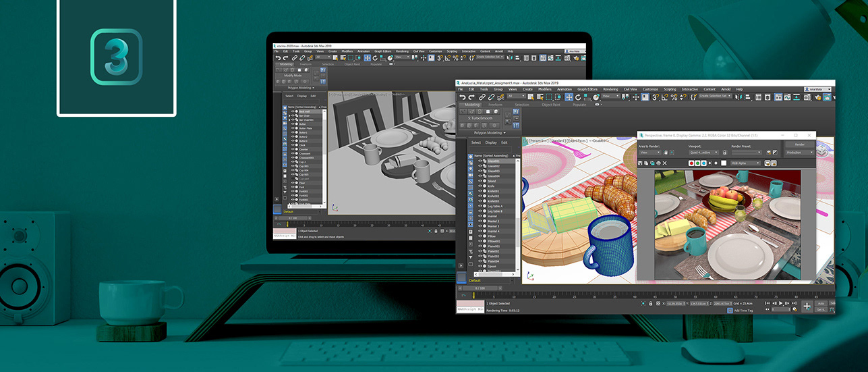The width and height of the screenshot is (868, 372).
Task: Click Mirror tool in front window toolbar
Action: click(x=739, y=97)
